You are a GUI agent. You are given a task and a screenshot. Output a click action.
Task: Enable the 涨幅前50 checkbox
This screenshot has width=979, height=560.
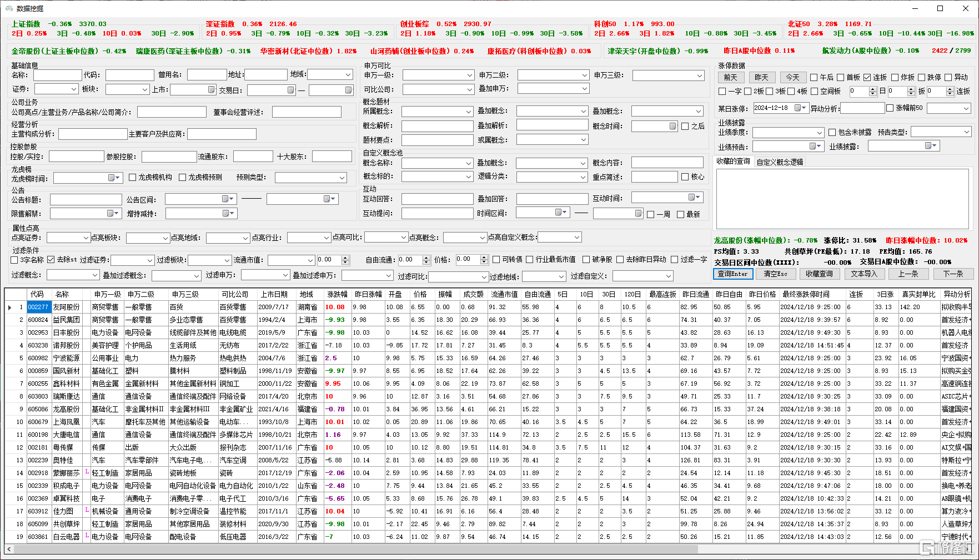point(890,108)
